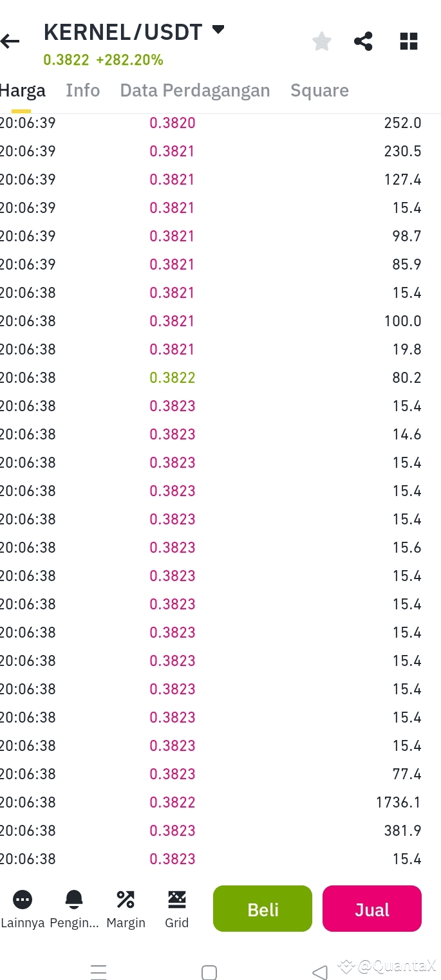Image resolution: width=441 pixels, height=980 pixels.
Task: Switch to the Info tab
Action: click(x=82, y=91)
